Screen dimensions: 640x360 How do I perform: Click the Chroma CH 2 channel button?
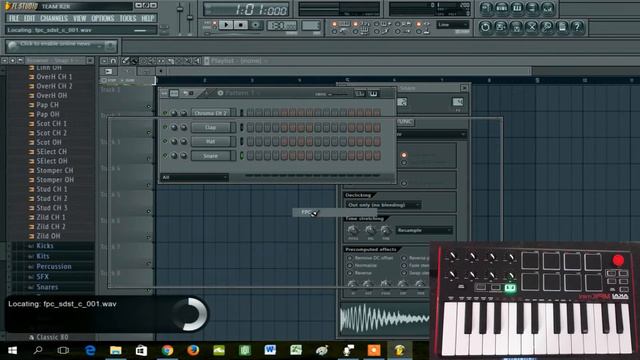[211, 113]
